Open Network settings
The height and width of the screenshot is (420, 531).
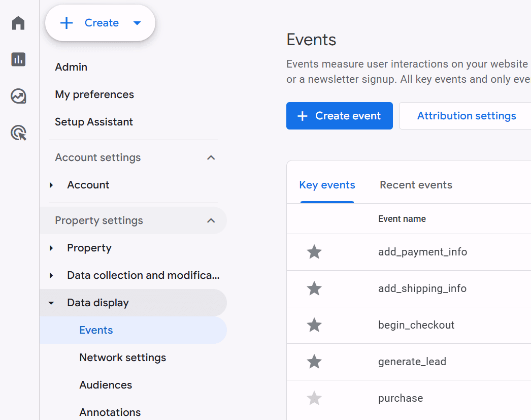122,357
